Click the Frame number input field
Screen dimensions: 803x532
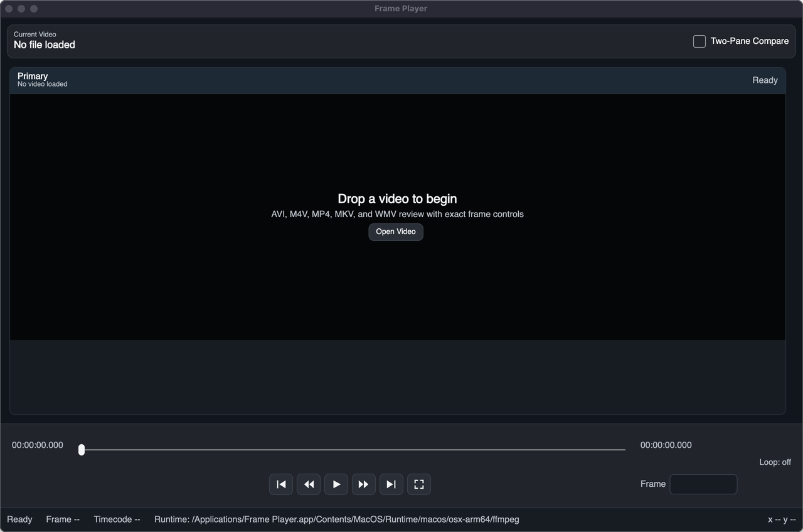[x=703, y=484]
